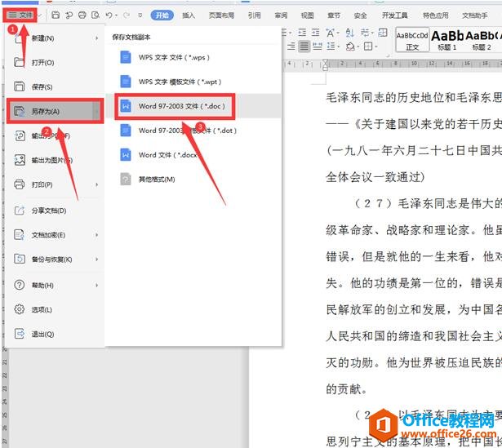The width and height of the screenshot is (502, 448).
Task: Switch to the 引用 ribbon tab
Action: [254, 15]
